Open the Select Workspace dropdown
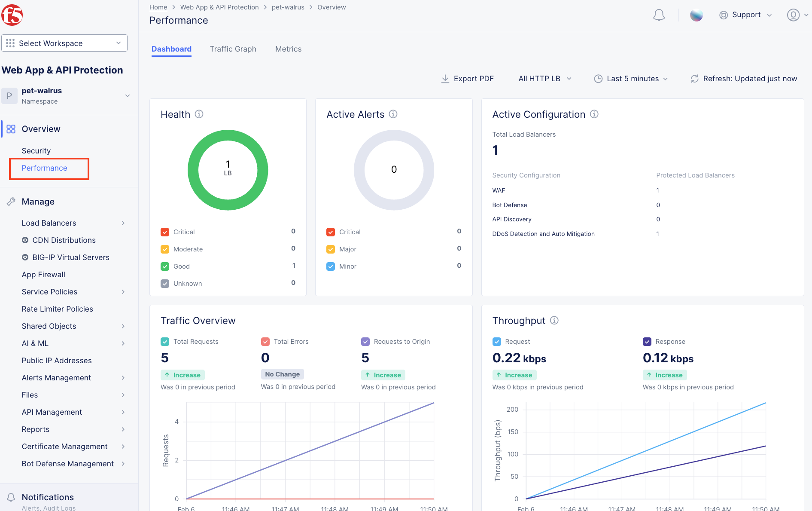The height and width of the screenshot is (511, 812). 64,43
